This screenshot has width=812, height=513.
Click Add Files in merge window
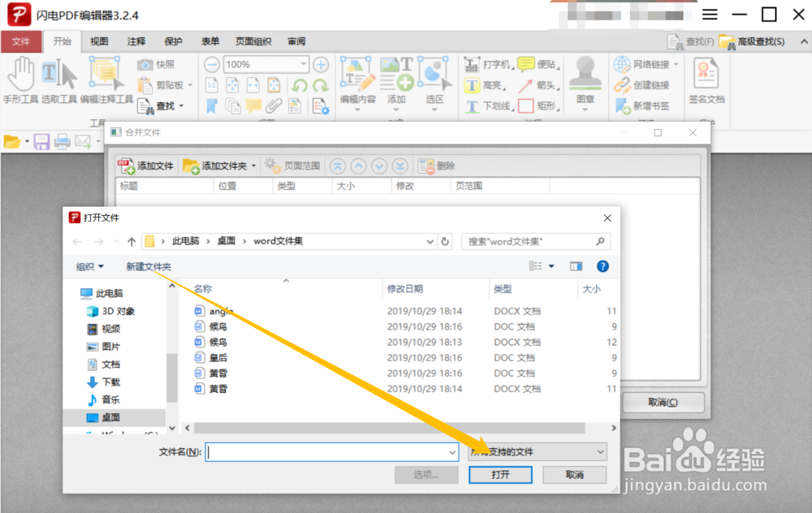click(x=145, y=166)
